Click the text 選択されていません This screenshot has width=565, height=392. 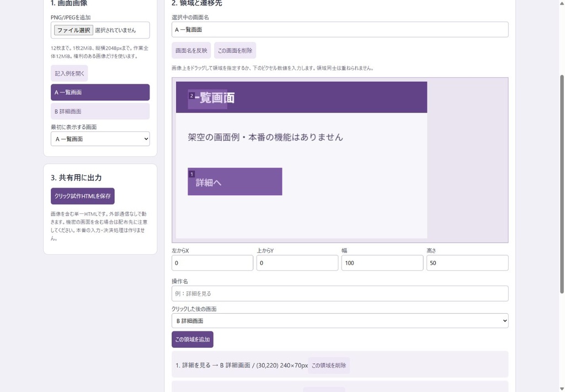[x=115, y=30]
